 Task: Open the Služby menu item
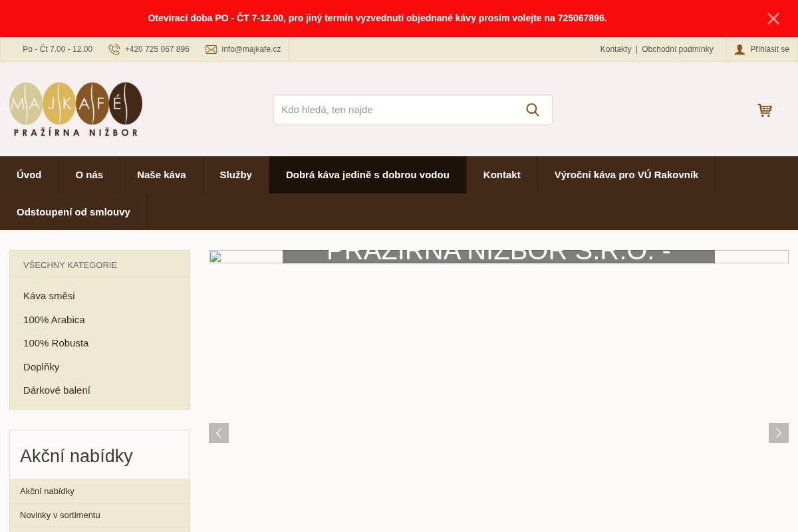coord(236,175)
